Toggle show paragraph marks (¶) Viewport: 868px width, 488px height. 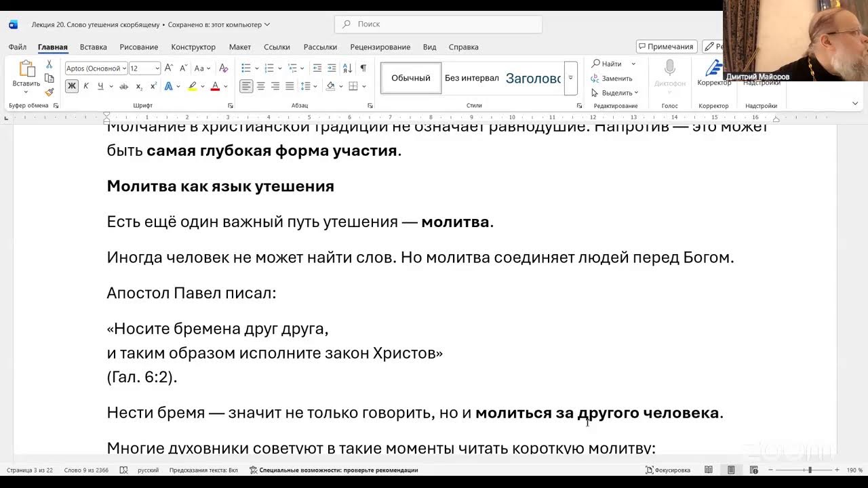[363, 68]
